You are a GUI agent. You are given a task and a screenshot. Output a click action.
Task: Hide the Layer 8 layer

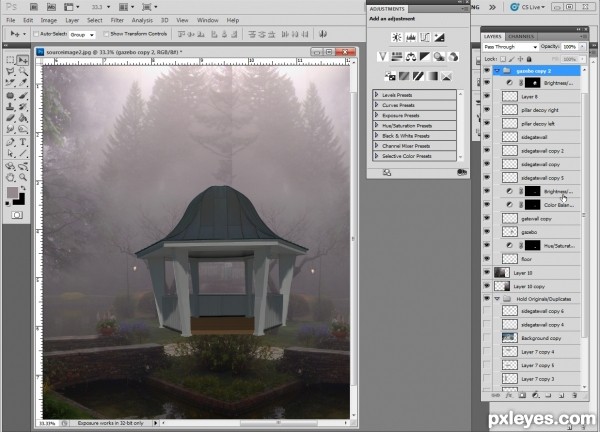pos(487,96)
